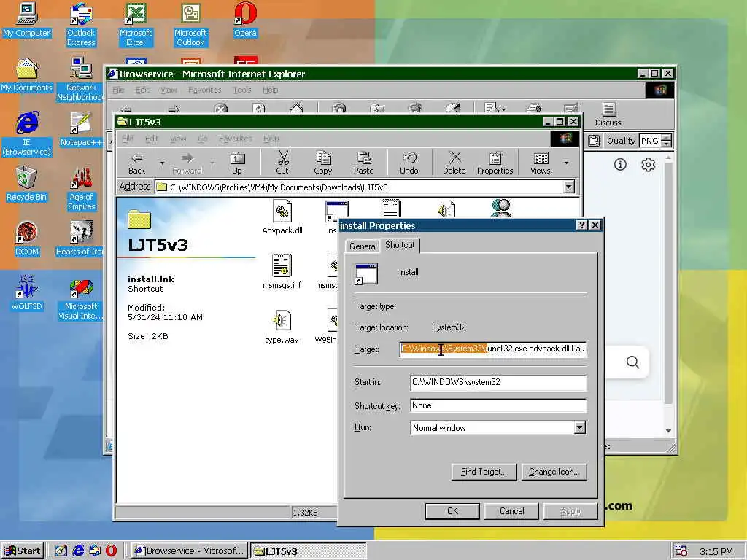Open File menu in LJT5v3 window
The width and height of the screenshot is (747, 560).
pyautogui.click(x=127, y=139)
